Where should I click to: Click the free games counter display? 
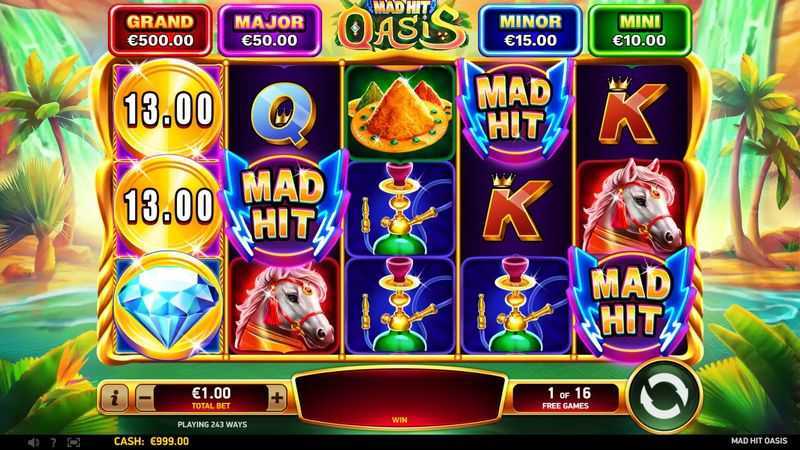[565, 398]
